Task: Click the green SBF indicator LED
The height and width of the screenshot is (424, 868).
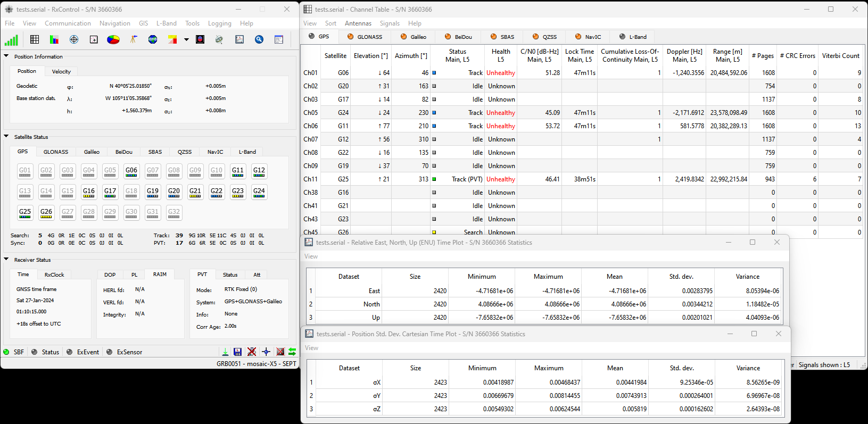Action: (x=6, y=352)
